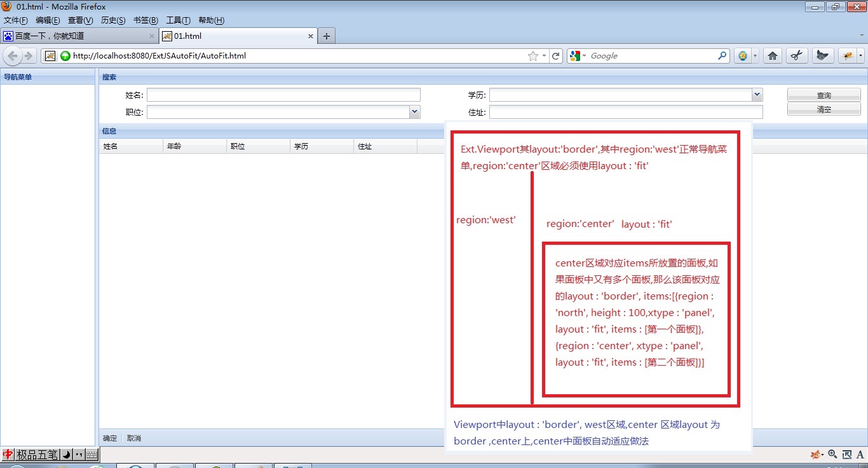Click the address bar URL field

click(x=299, y=56)
